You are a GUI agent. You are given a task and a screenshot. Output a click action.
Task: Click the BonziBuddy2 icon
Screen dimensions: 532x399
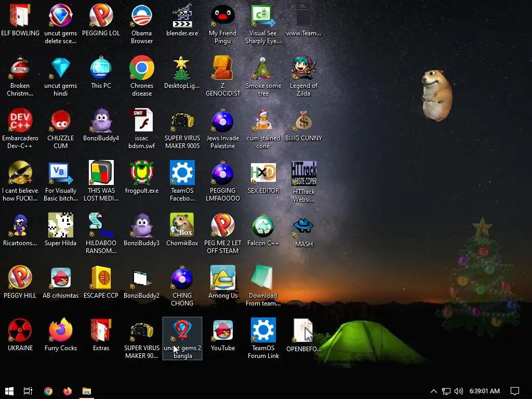pos(141,278)
